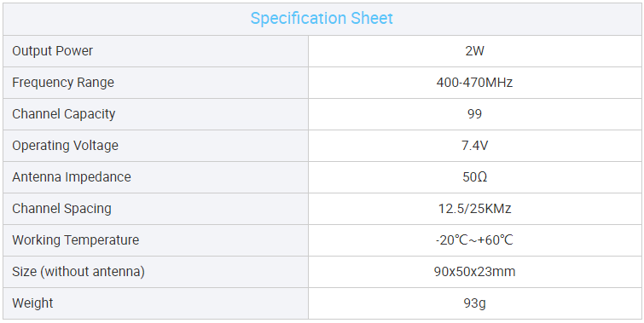Click the 2W output power value
The image size is (644, 323).
(x=474, y=51)
